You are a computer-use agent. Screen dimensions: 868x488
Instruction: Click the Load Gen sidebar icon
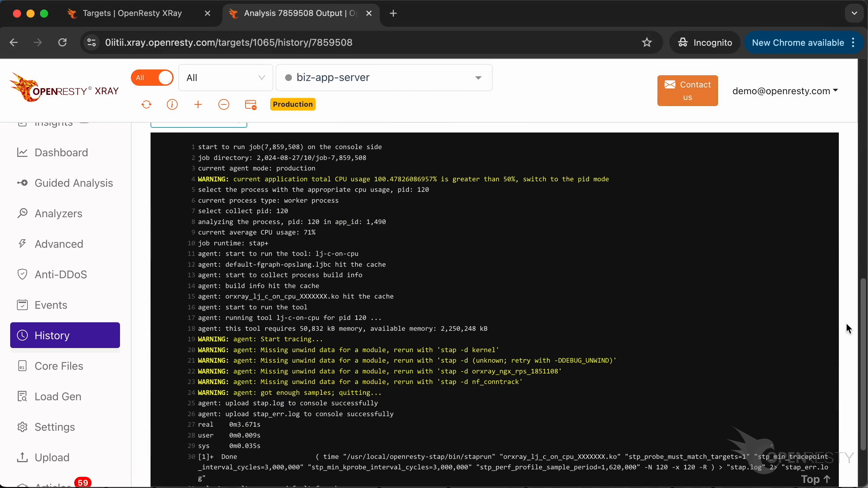(22, 396)
